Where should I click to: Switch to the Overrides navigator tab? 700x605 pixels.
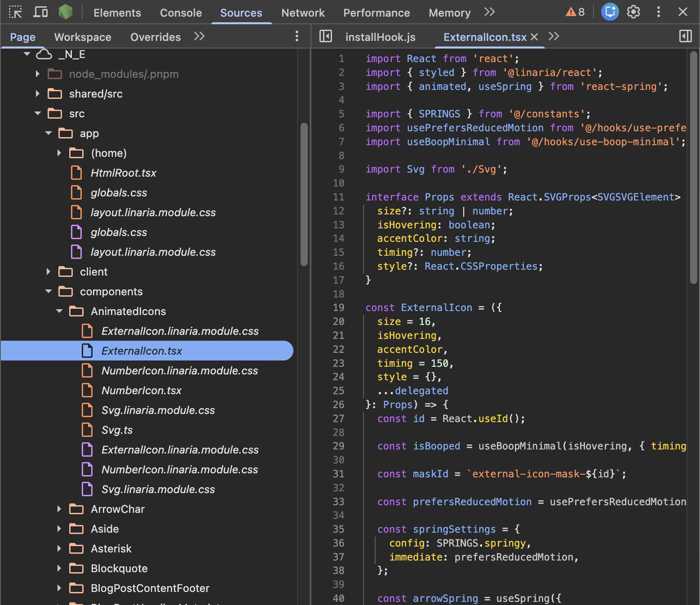(x=155, y=37)
